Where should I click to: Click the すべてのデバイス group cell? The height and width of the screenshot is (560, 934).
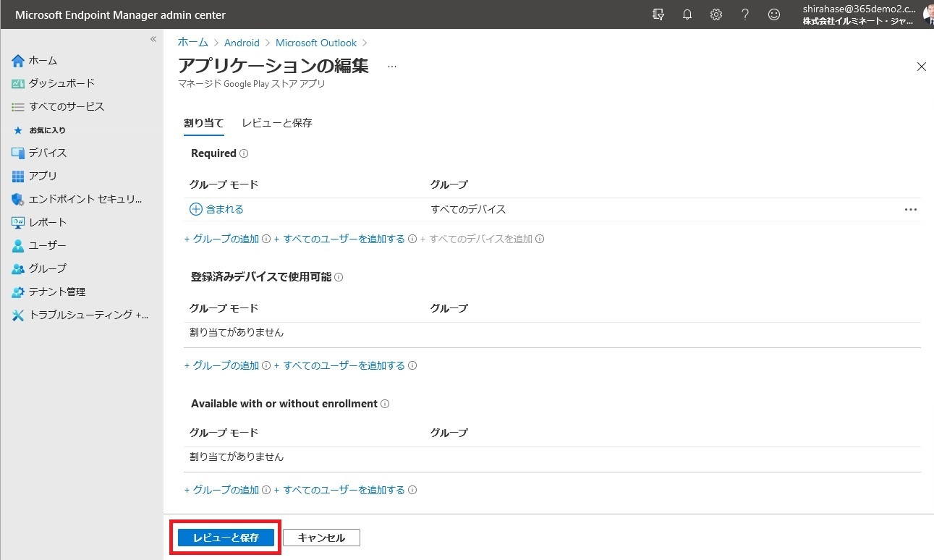[x=468, y=210]
